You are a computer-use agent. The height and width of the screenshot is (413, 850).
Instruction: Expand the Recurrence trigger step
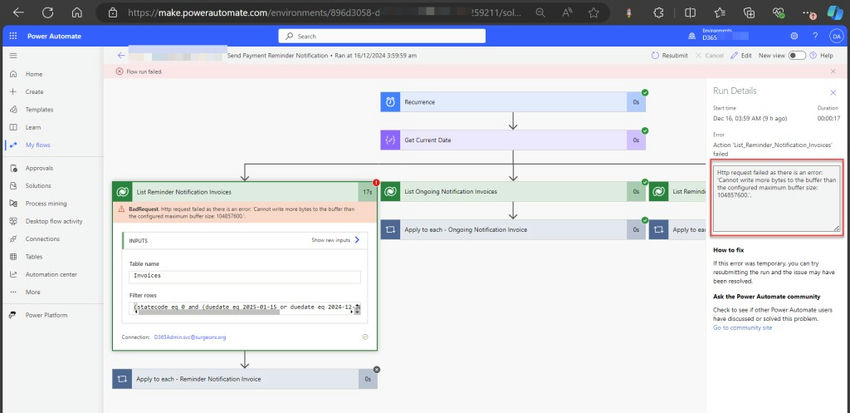point(513,102)
